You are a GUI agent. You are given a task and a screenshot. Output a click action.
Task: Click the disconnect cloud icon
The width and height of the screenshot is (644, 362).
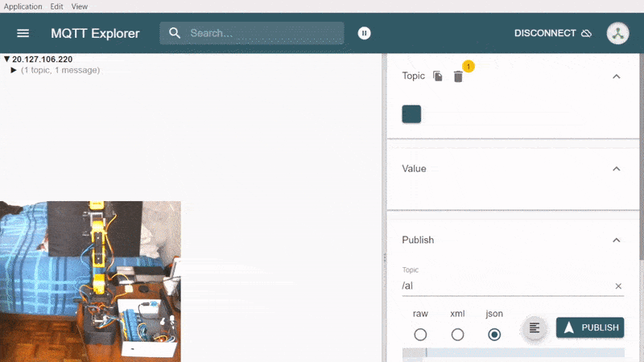point(587,33)
